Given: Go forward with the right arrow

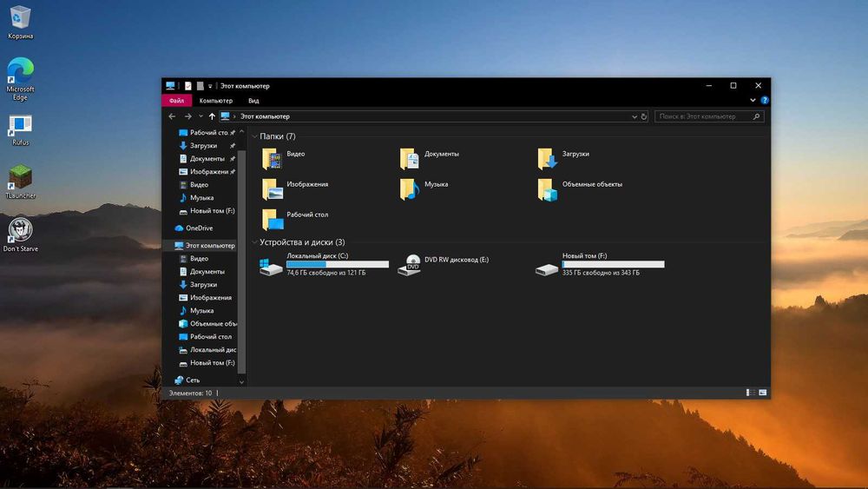Looking at the screenshot, I should pyautogui.click(x=187, y=116).
